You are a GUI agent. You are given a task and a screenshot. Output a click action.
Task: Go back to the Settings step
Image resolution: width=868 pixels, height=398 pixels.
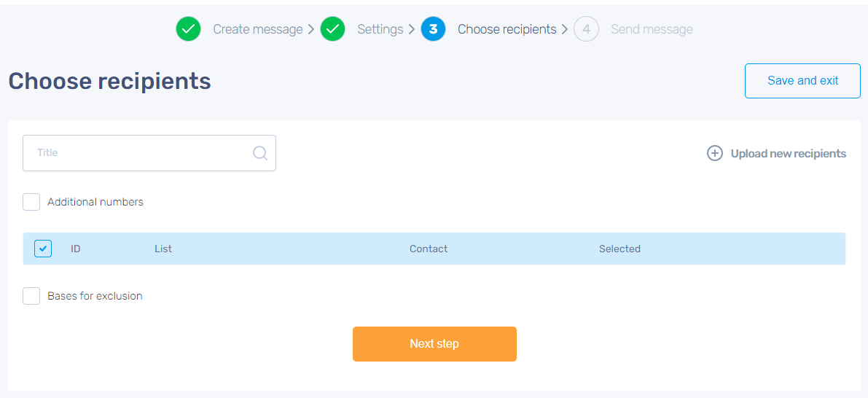[380, 29]
